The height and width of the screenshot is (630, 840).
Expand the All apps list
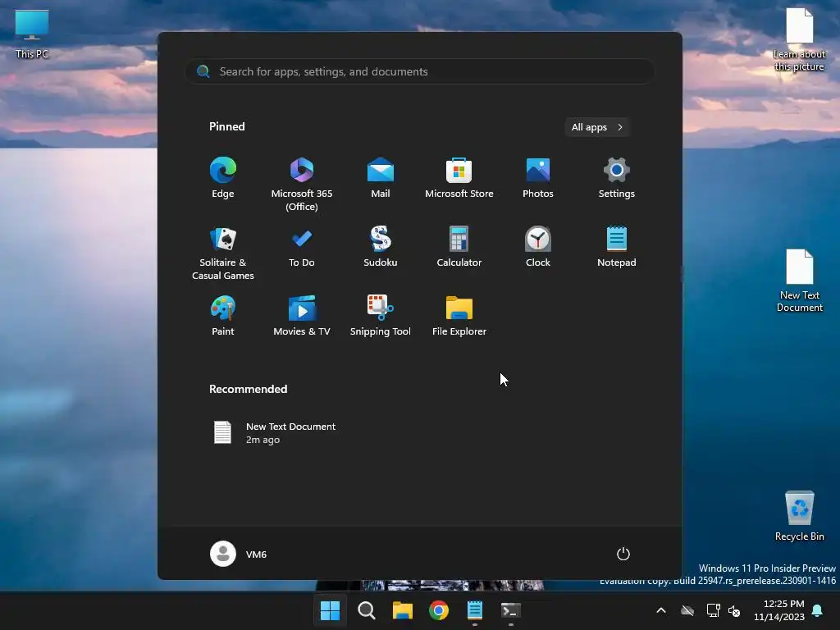597,127
